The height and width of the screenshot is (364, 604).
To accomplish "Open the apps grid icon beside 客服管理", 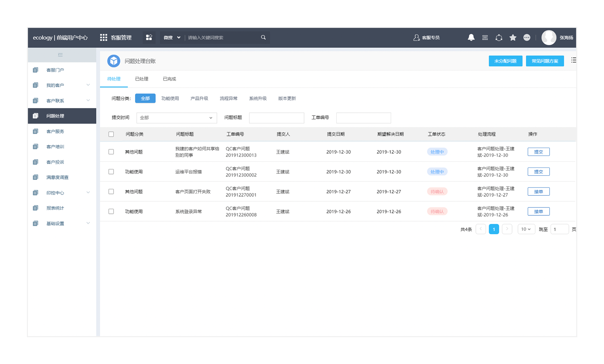I will (x=103, y=38).
